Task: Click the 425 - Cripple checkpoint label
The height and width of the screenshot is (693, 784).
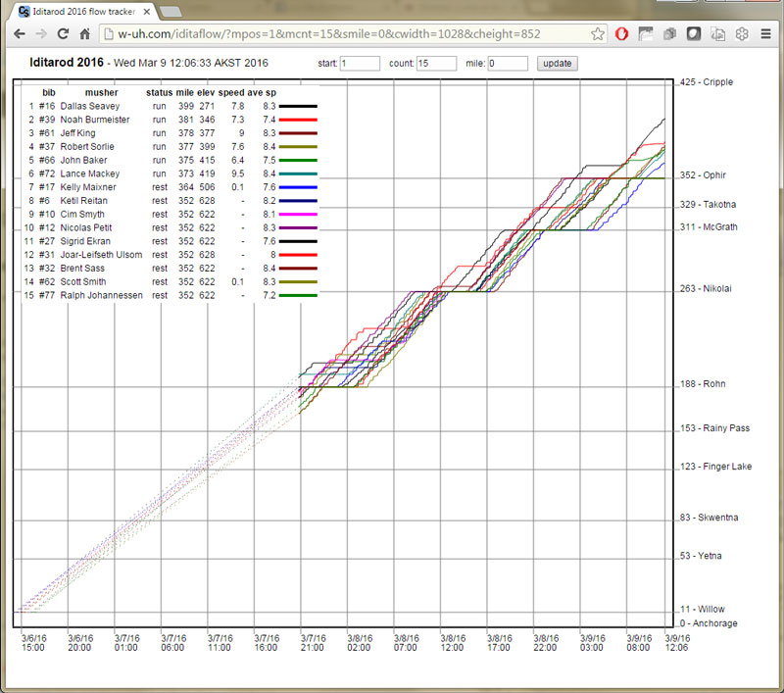Action: pyautogui.click(x=707, y=82)
